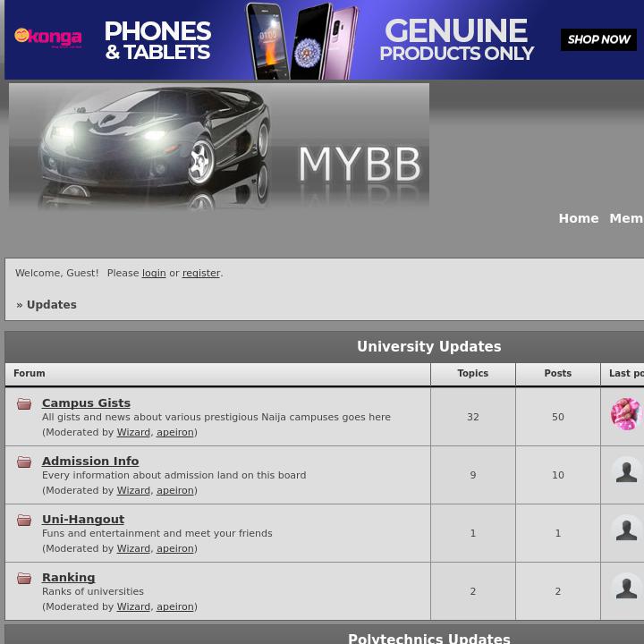
Task: Open the Uni-Hangout forum
Action: (83, 519)
